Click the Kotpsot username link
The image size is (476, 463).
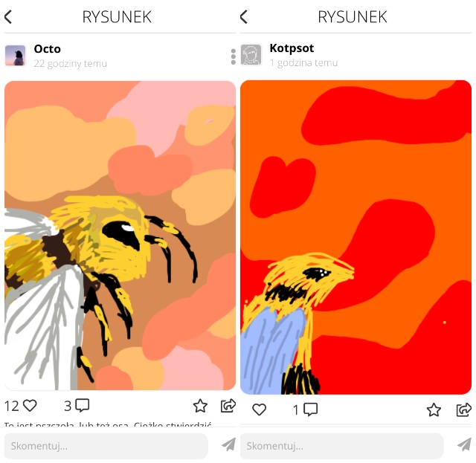(x=292, y=48)
